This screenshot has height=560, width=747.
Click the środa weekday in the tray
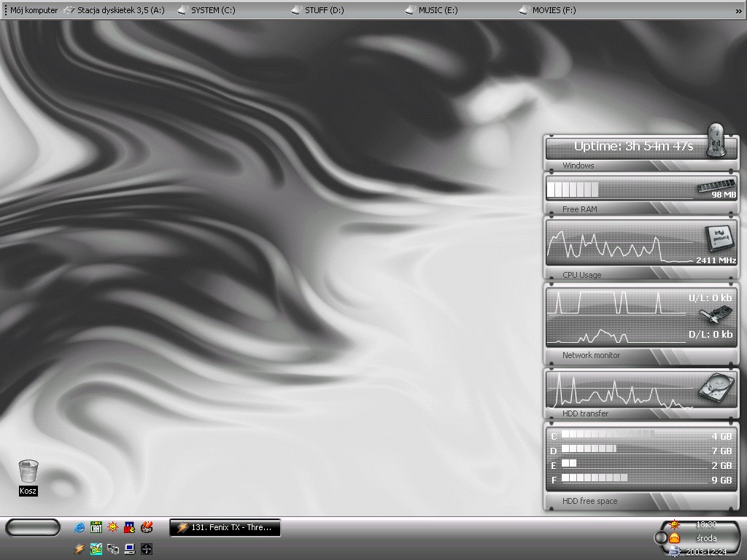706,538
